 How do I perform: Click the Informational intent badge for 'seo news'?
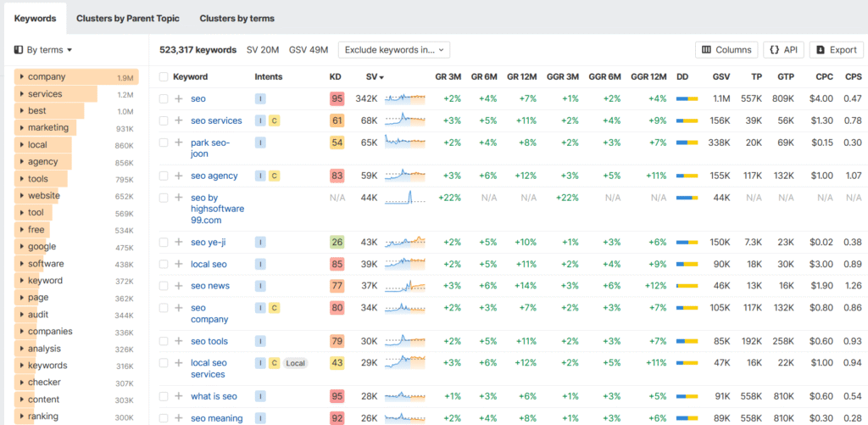[x=260, y=286]
